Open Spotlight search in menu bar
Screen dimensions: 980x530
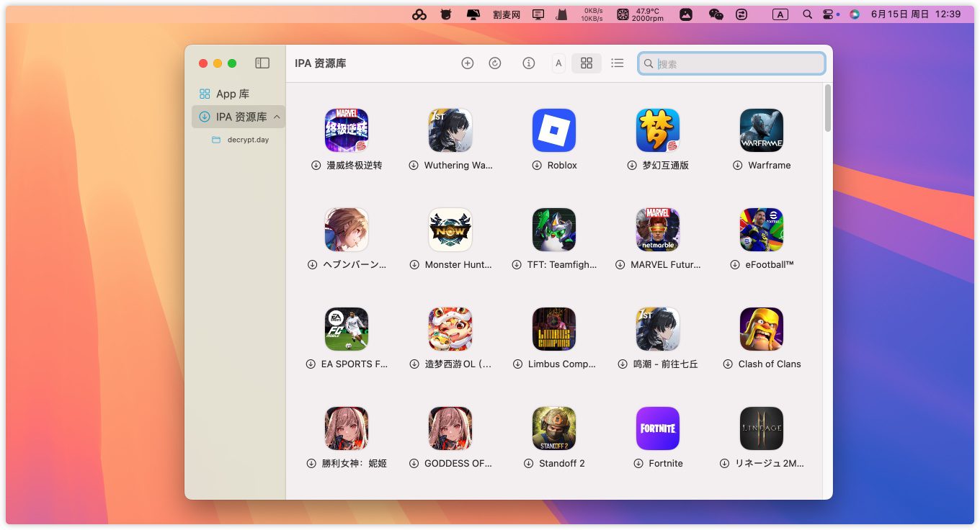click(x=808, y=14)
